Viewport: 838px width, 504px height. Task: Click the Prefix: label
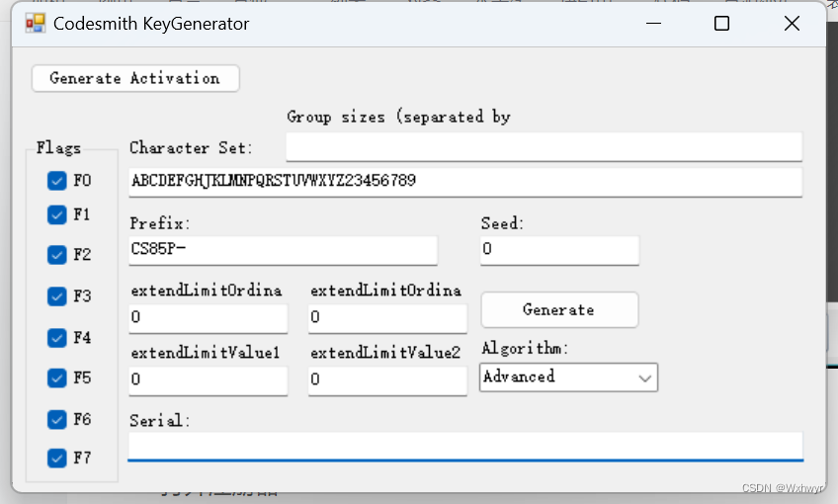(159, 223)
